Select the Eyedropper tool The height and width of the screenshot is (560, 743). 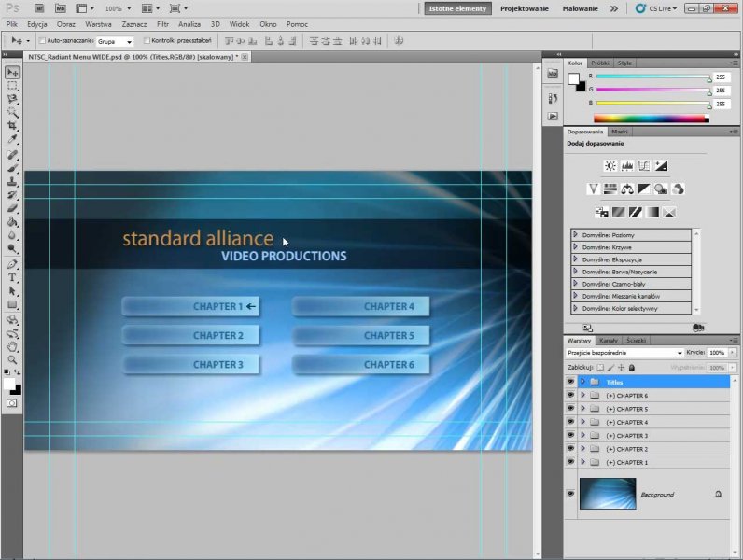[12, 139]
